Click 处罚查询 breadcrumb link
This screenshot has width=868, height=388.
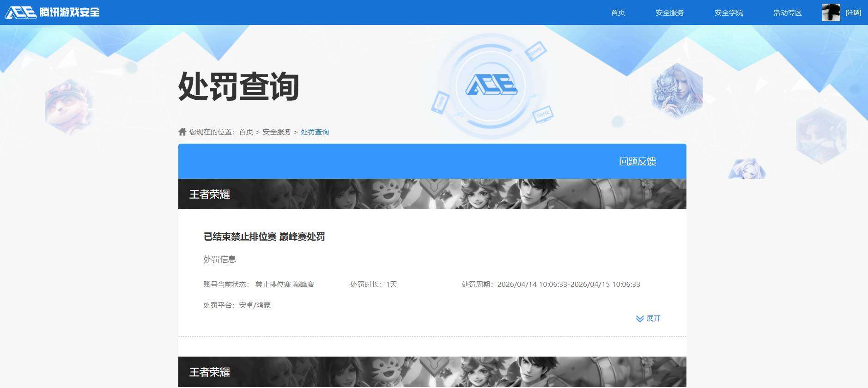[x=315, y=132]
